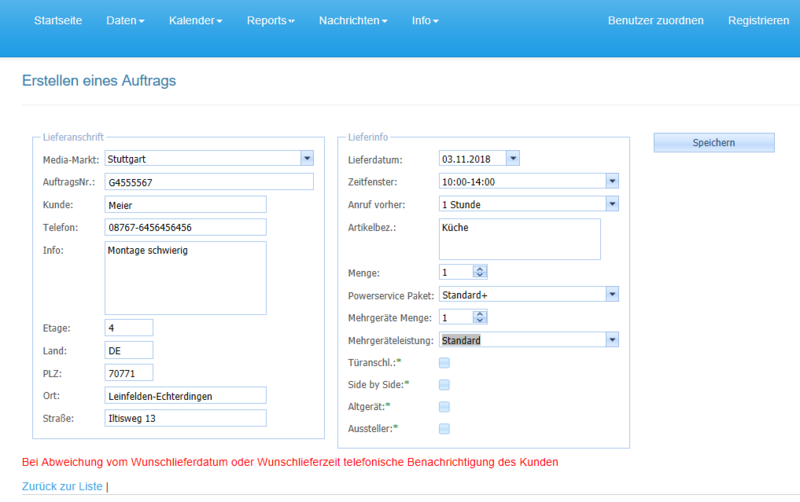Open the Zeitfenster time window dropdown
800x502 pixels.
611,181
